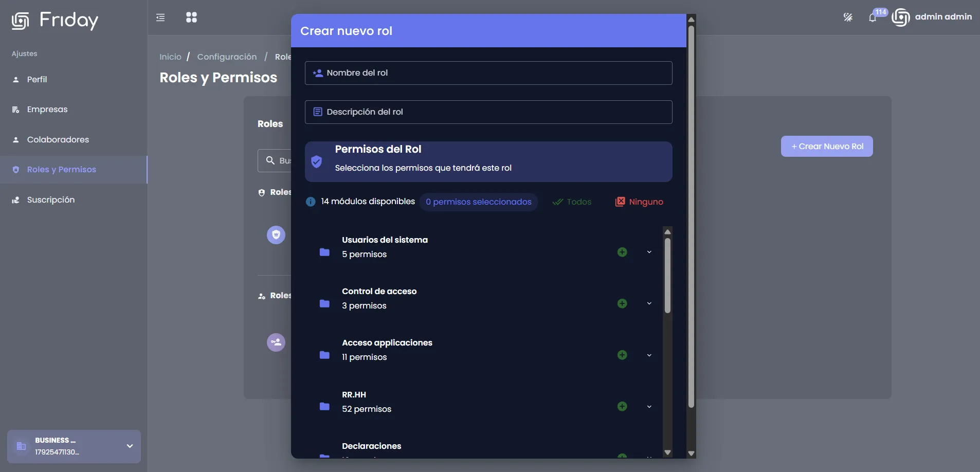Open Roles y Permisos page
Image resolution: width=980 pixels, height=472 pixels.
tap(74, 170)
